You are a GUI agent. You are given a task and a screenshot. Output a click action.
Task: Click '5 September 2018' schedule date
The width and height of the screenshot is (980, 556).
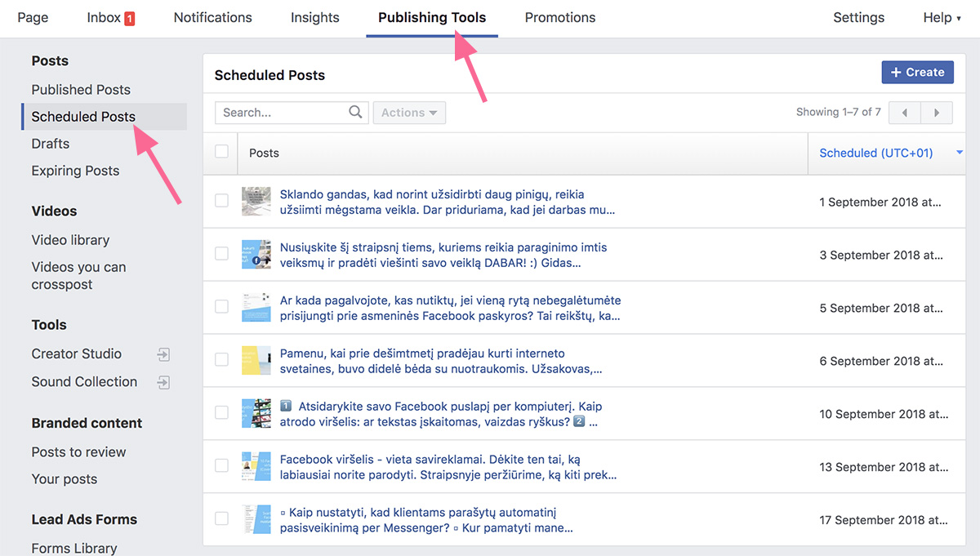(x=882, y=308)
